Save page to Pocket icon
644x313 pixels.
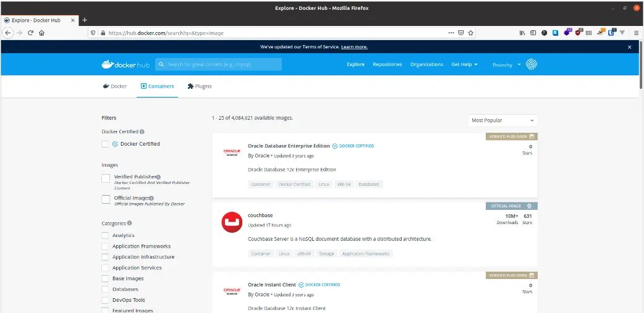click(461, 33)
